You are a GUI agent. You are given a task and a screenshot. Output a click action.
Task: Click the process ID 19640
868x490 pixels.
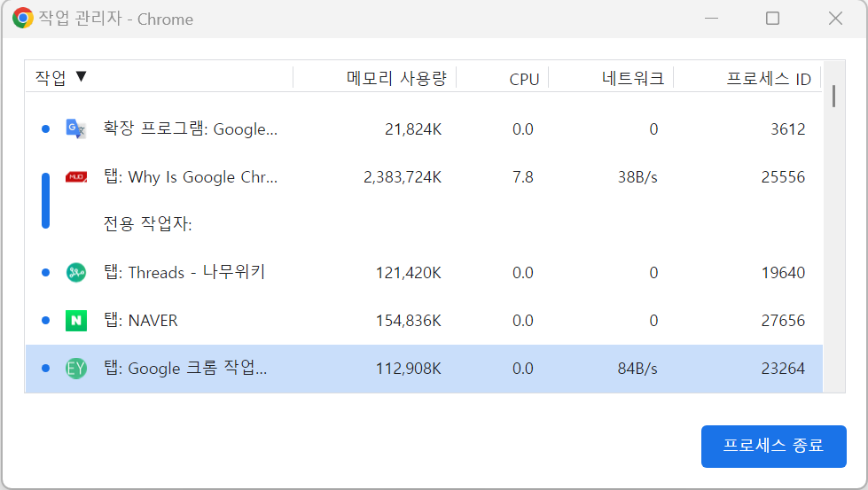pos(783,273)
